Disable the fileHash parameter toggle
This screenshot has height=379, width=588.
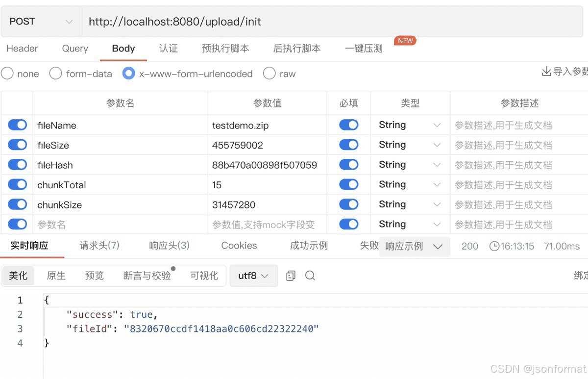(17, 165)
